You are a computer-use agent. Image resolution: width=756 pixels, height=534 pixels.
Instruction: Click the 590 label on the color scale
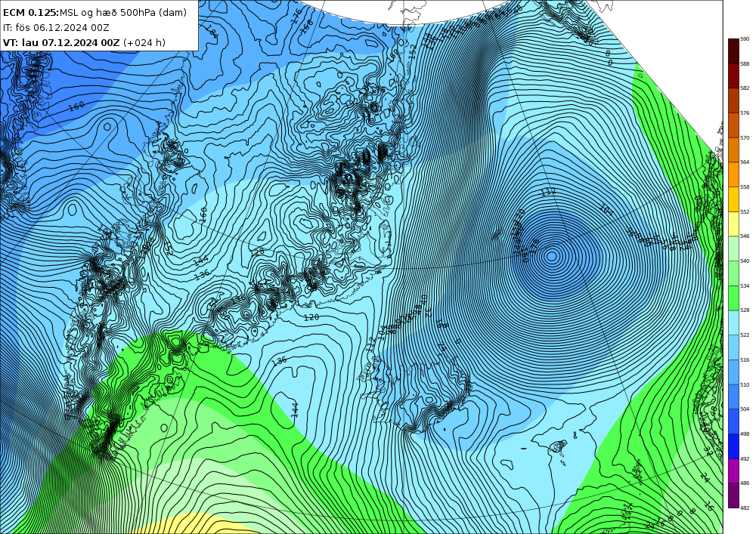745,39
